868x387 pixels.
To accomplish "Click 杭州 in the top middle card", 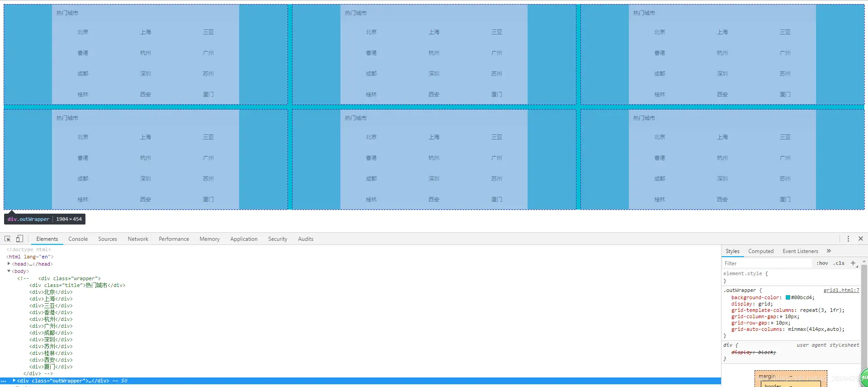I will tap(434, 53).
